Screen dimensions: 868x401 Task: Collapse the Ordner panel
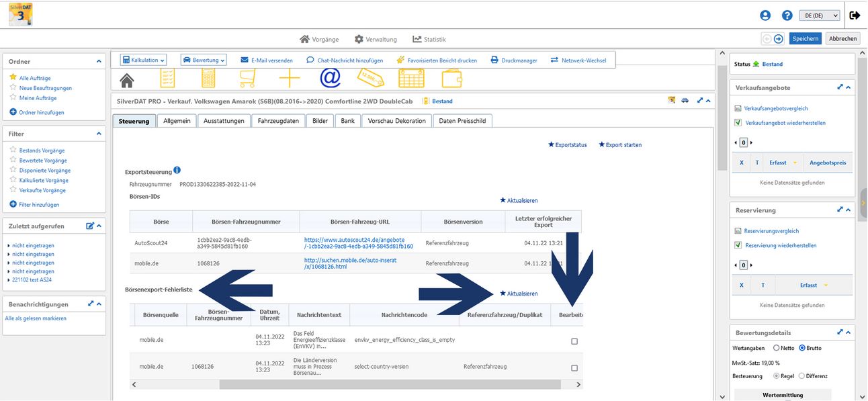[99, 61]
